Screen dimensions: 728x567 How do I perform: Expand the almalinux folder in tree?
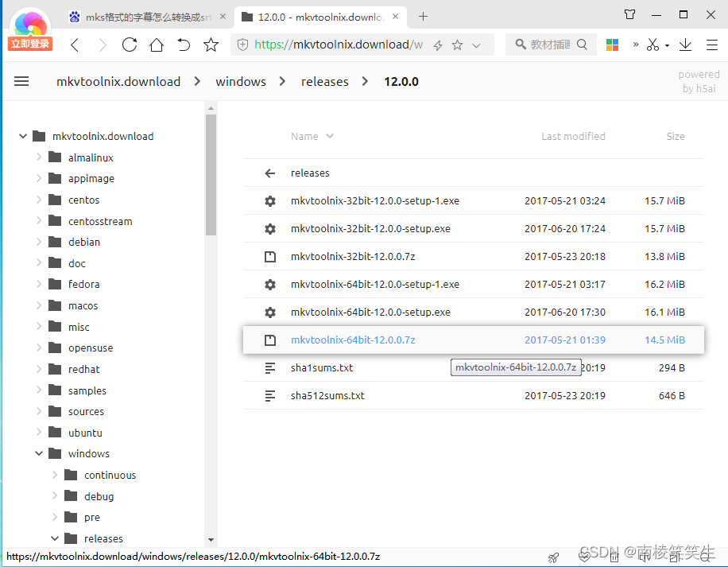[x=39, y=157]
